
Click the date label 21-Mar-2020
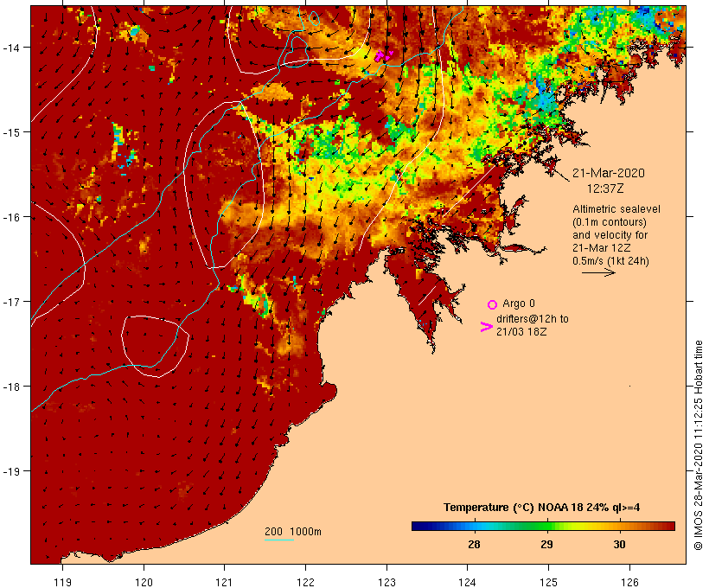click(608, 173)
